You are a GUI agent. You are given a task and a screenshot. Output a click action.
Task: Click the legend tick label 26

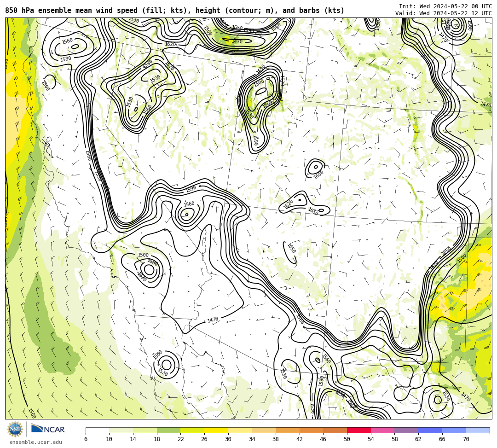204,439
